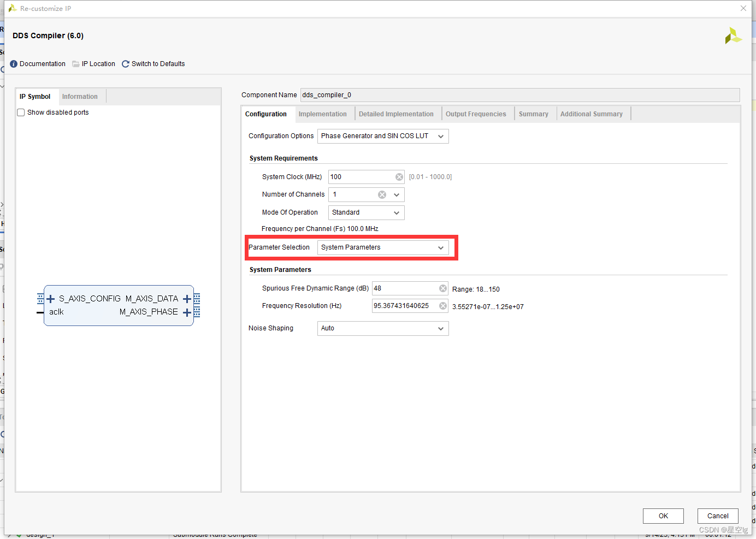Expand the S_AXIS_CONFIG port plus icon
The height and width of the screenshot is (539, 756).
coord(51,299)
